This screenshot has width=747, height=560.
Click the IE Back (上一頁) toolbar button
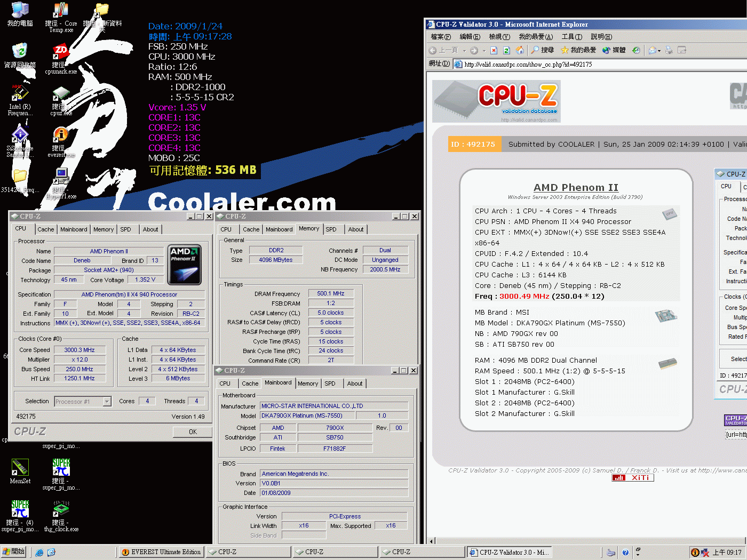(443, 50)
